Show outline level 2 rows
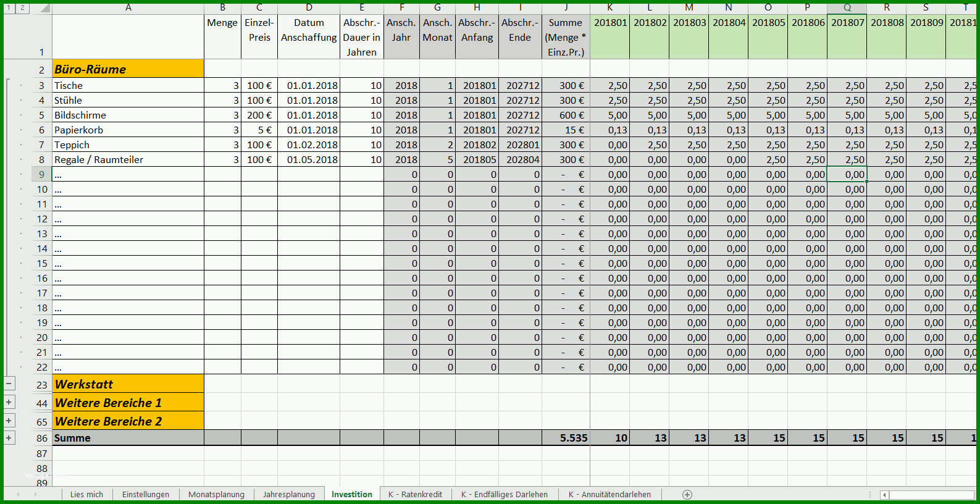Image resolution: width=980 pixels, height=504 pixels. coord(22,8)
